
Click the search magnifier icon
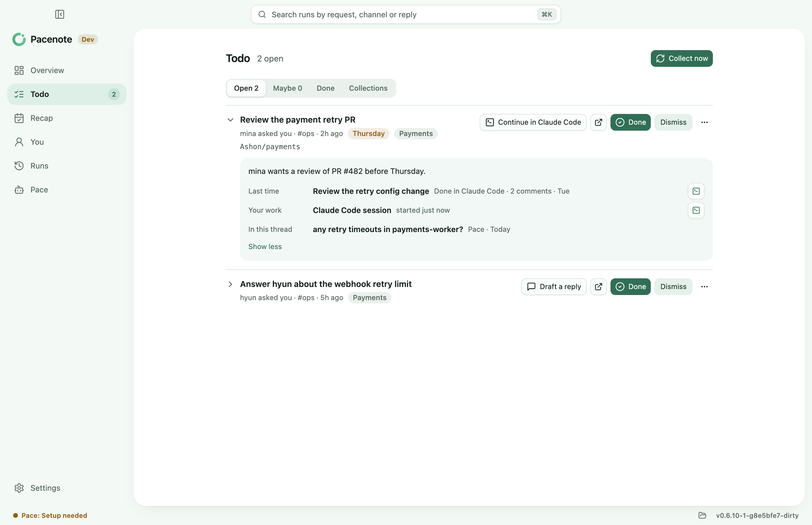262,14
